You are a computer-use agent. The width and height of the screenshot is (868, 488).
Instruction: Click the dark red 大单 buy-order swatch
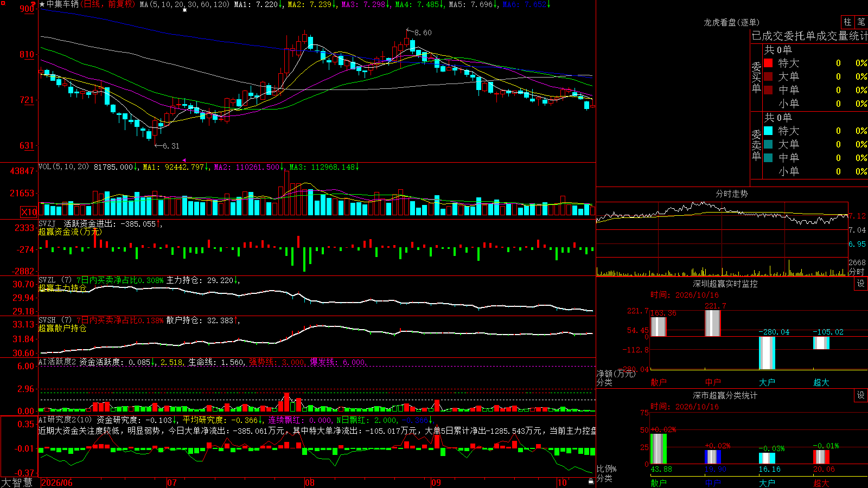768,76
